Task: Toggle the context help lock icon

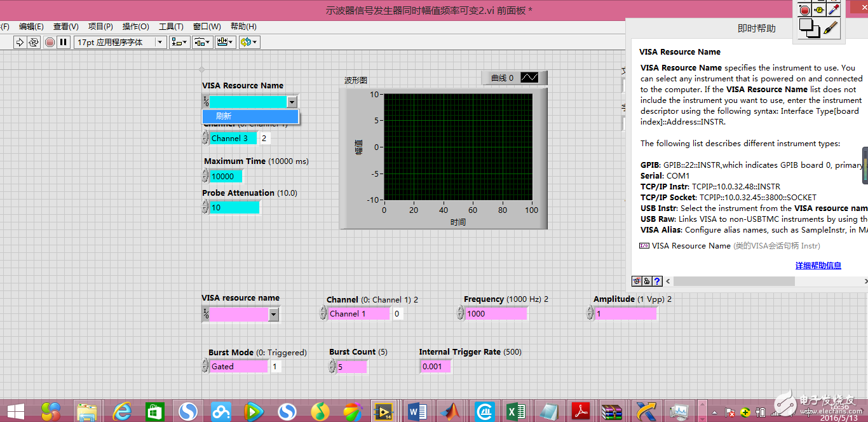Action: (x=646, y=281)
